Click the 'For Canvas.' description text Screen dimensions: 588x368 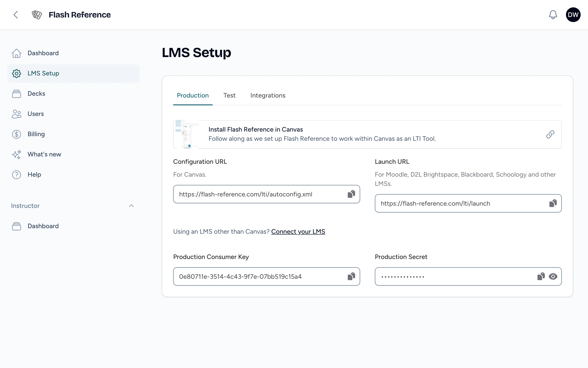pos(190,175)
